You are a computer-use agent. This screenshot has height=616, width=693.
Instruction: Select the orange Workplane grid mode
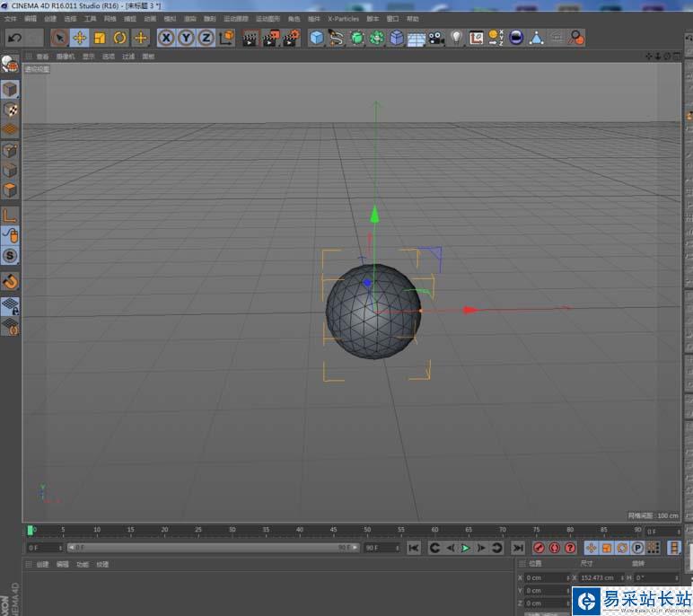(x=10, y=129)
